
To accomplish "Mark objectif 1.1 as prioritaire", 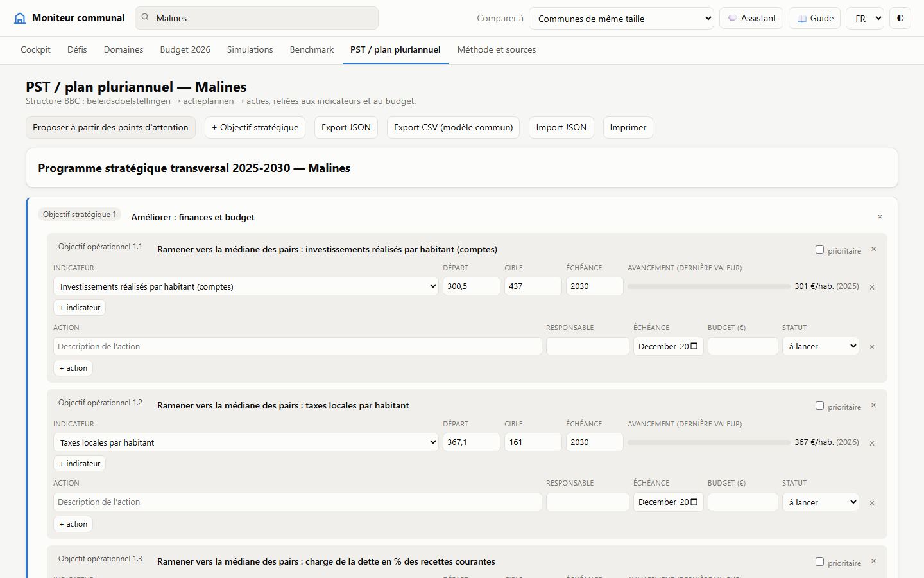I will (x=819, y=250).
